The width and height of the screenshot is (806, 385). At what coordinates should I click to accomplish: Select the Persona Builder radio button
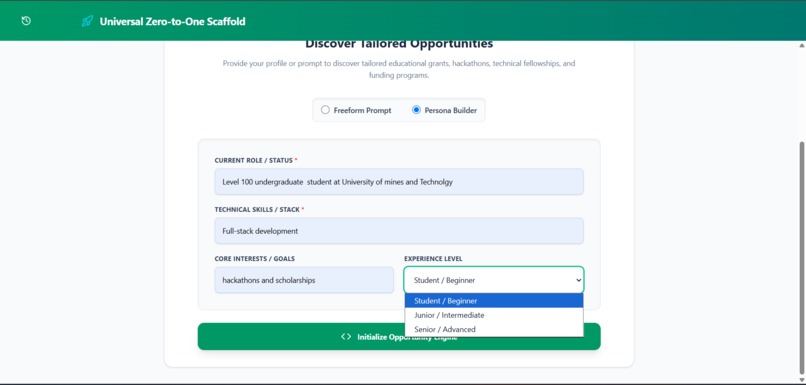click(416, 110)
